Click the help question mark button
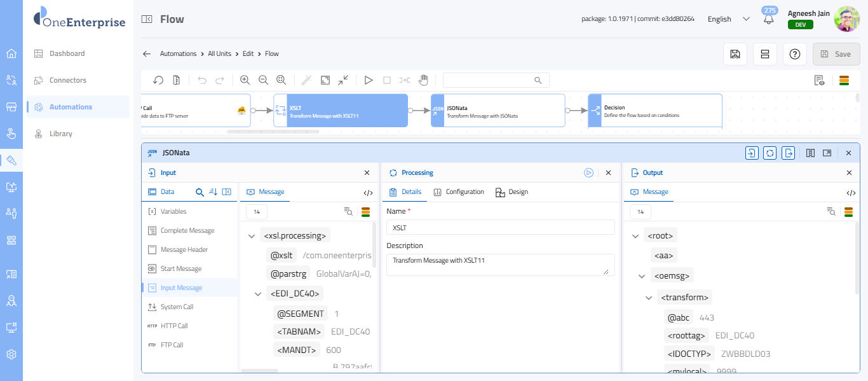This screenshot has width=868, height=381. pyautogui.click(x=794, y=54)
